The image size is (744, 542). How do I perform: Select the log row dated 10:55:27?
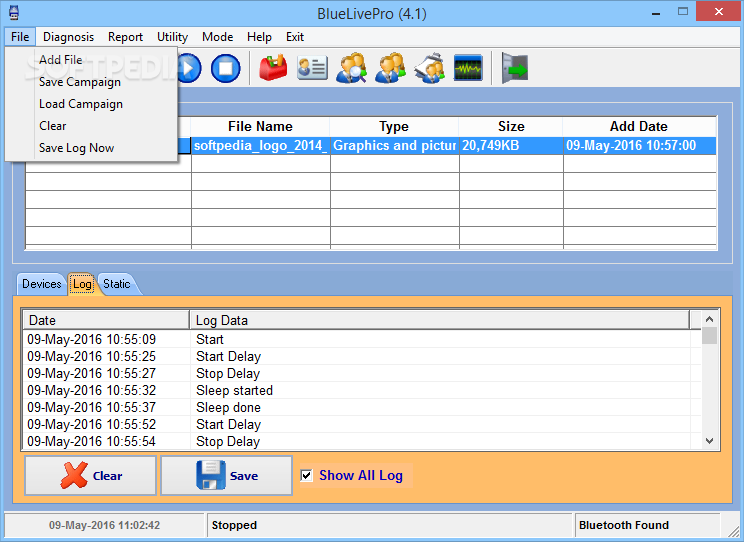pyautogui.click(x=362, y=374)
